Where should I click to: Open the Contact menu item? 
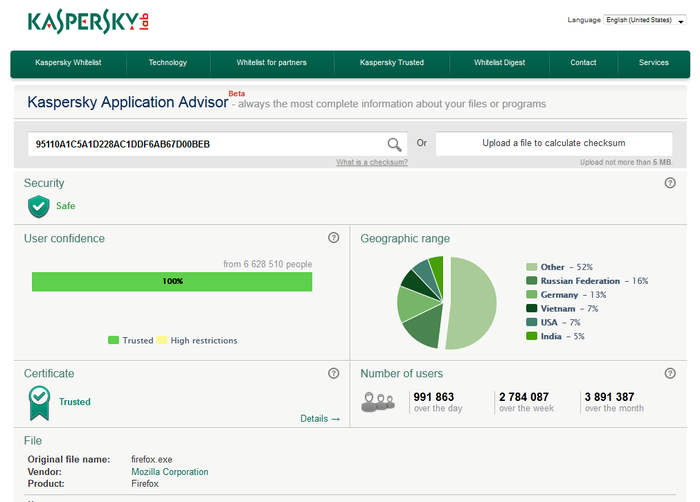click(x=583, y=63)
